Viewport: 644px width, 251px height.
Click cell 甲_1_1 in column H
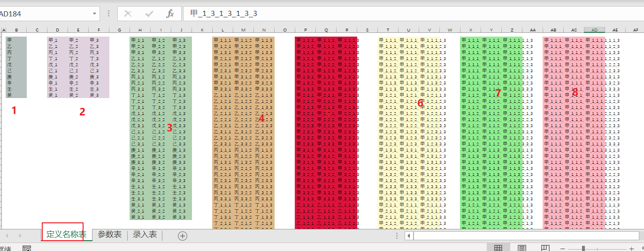(140, 40)
